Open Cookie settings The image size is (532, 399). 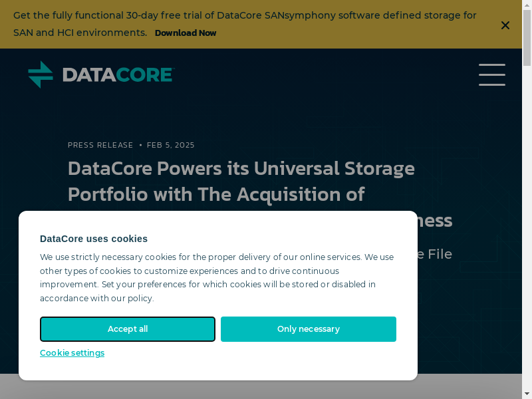point(72,353)
